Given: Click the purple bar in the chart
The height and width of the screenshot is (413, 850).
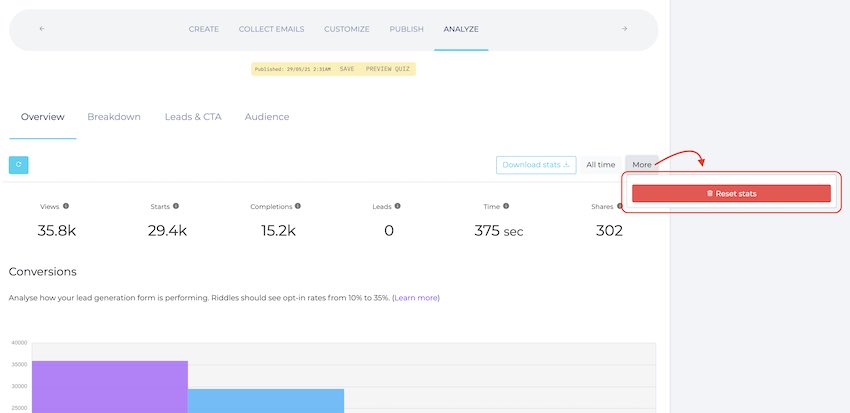Looking at the screenshot, I should pyautogui.click(x=110, y=387).
